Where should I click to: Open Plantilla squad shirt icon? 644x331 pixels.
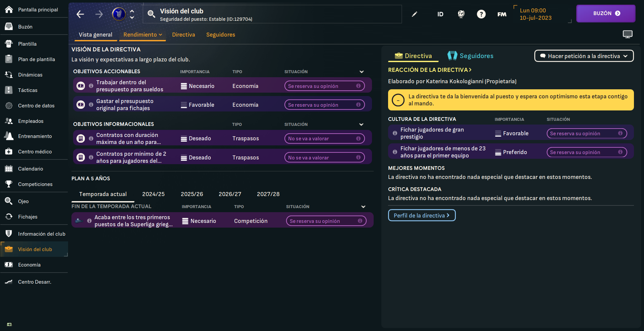(x=9, y=44)
